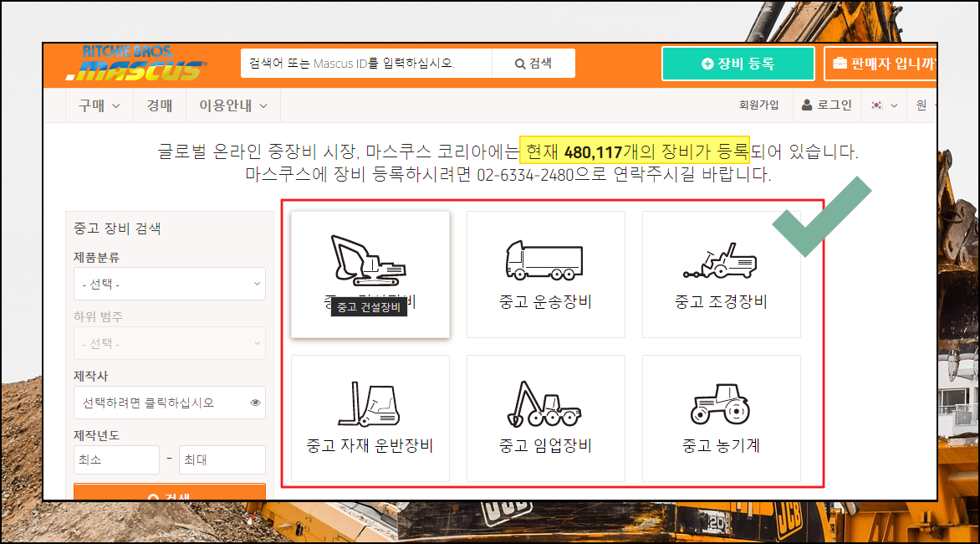Select the forestry 중고 임업장비 icon
The height and width of the screenshot is (544, 980).
point(544,404)
